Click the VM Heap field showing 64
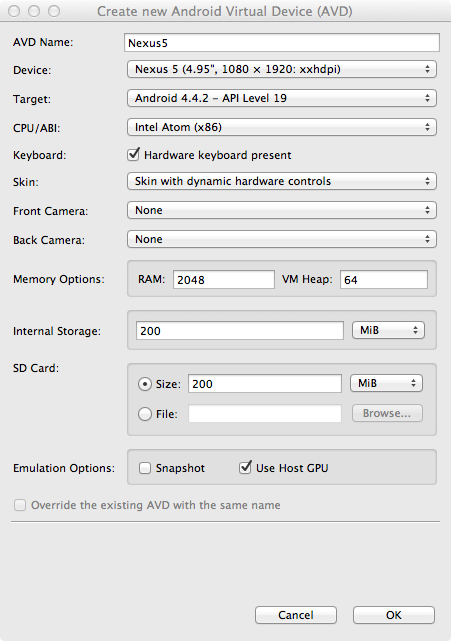The height and width of the screenshot is (641, 451). [x=384, y=280]
